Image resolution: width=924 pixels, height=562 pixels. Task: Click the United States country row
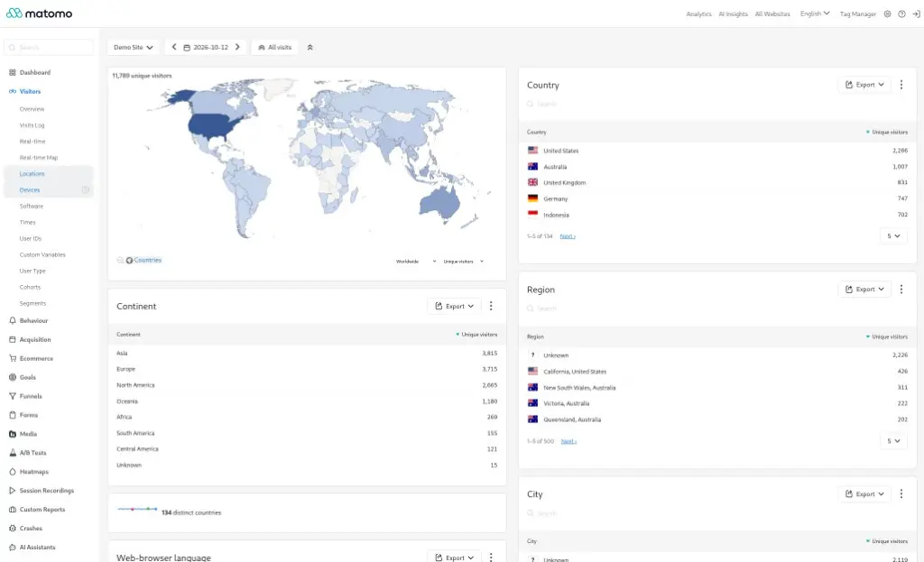(x=717, y=151)
